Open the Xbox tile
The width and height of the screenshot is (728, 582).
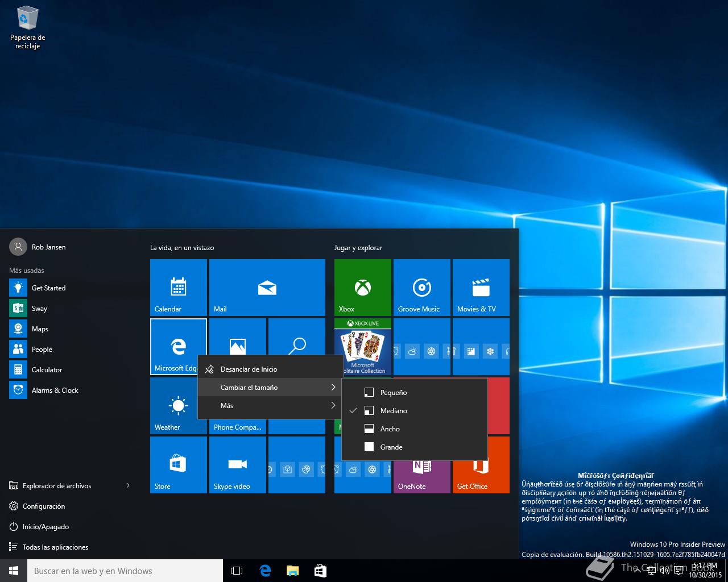(363, 288)
